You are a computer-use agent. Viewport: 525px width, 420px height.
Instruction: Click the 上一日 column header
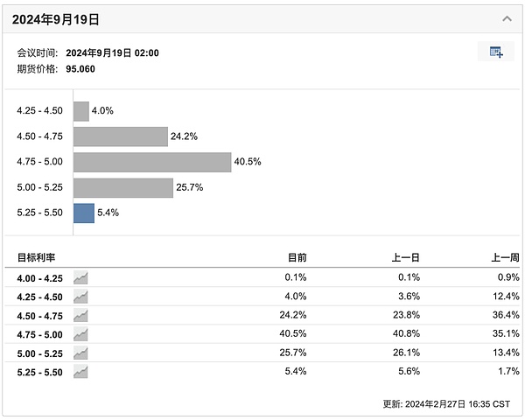(x=406, y=258)
